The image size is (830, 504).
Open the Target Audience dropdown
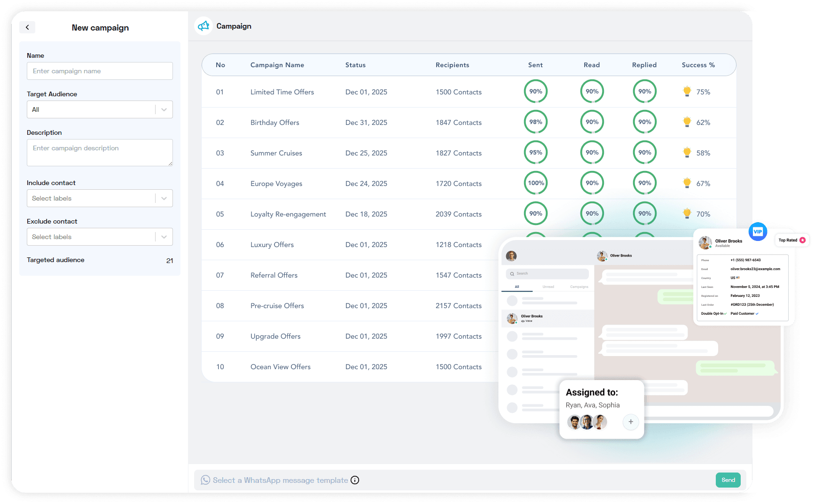coord(100,109)
